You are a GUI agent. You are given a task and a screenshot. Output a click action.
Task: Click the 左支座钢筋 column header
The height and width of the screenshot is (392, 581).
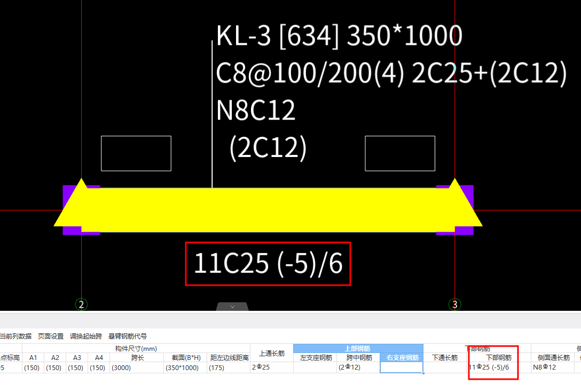(316, 357)
